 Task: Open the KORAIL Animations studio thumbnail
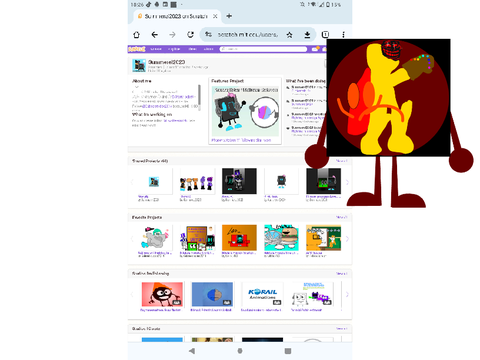263,294
